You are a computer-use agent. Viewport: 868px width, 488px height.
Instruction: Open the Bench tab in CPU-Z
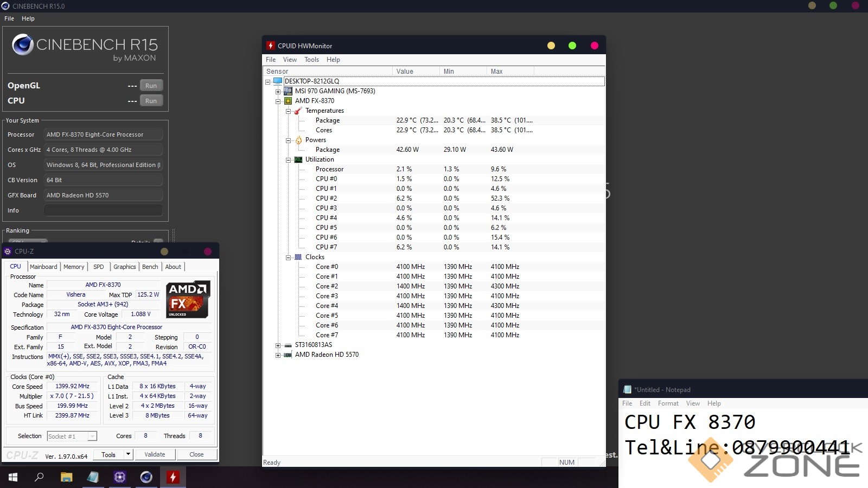(x=150, y=267)
